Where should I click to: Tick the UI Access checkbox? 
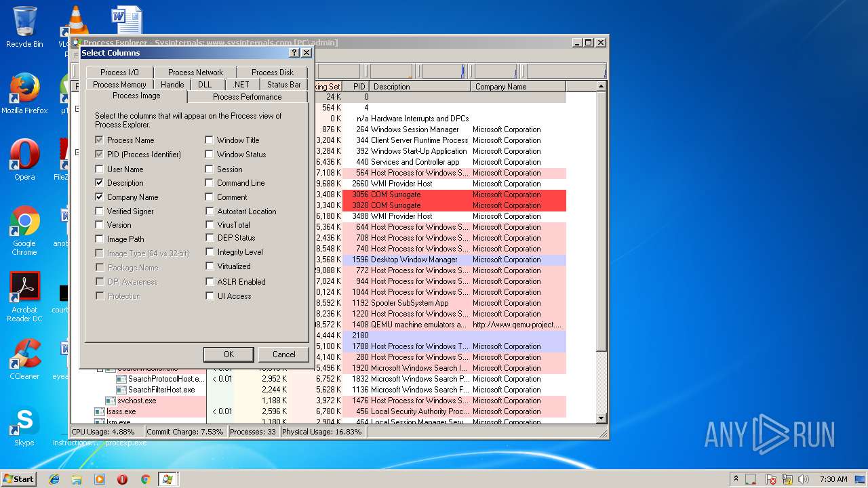coord(210,296)
